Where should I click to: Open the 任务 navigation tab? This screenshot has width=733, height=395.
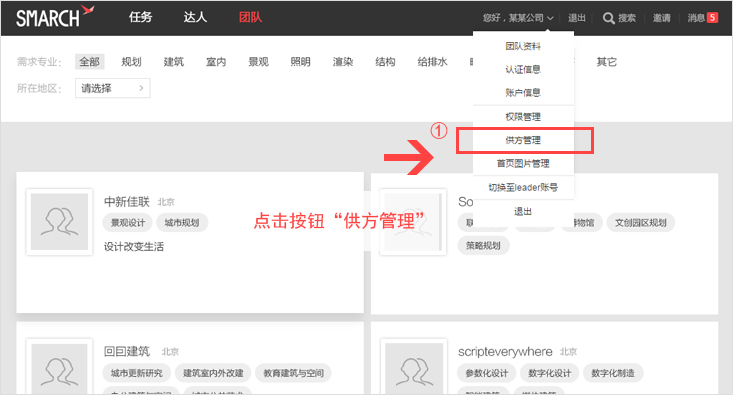(141, 17)
